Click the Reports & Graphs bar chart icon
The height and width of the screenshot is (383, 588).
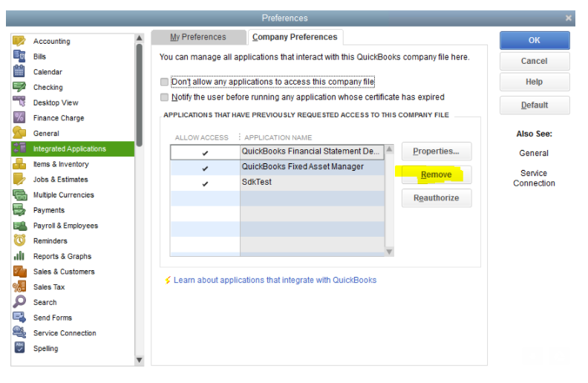pos(19,255)
